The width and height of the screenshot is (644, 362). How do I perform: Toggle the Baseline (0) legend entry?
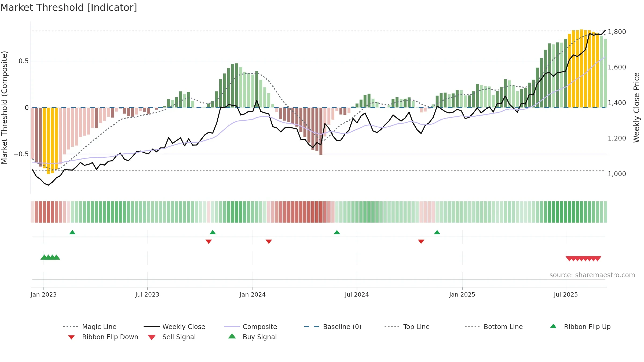(333, 327)
